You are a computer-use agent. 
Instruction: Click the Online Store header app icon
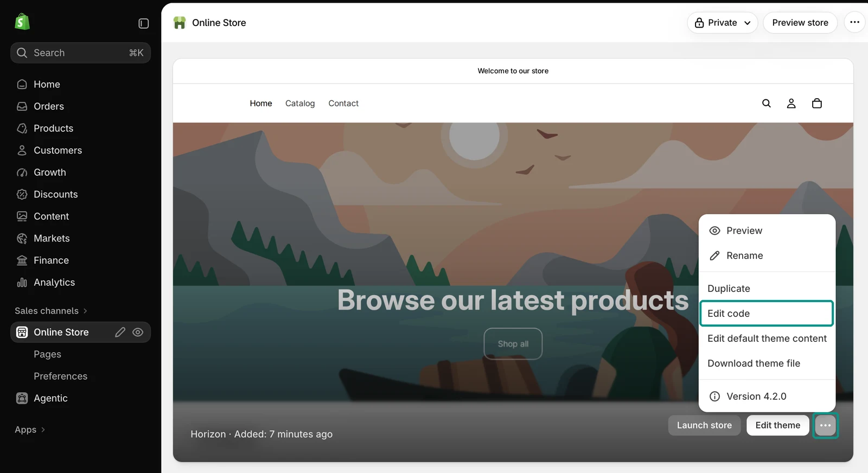180,23
